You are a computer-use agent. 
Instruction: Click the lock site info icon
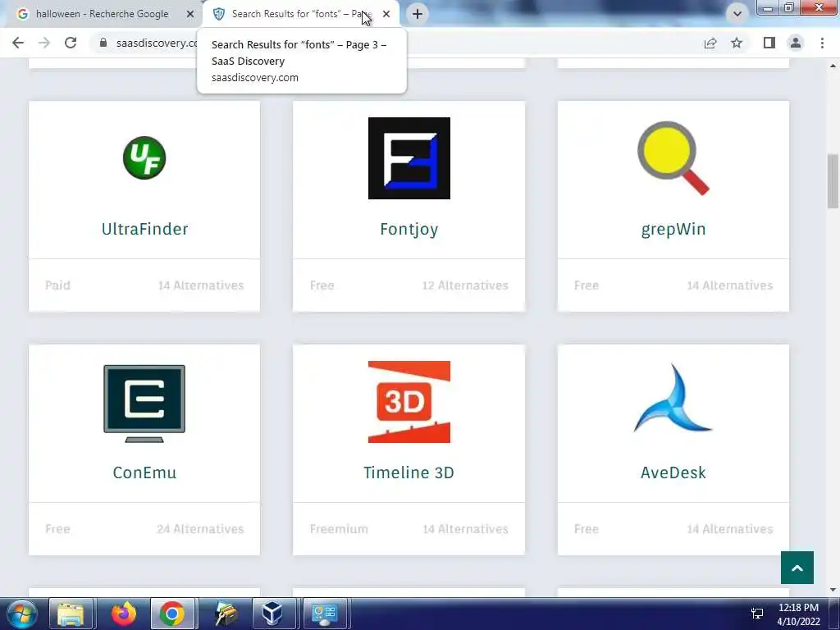click(x=103, y=43)
